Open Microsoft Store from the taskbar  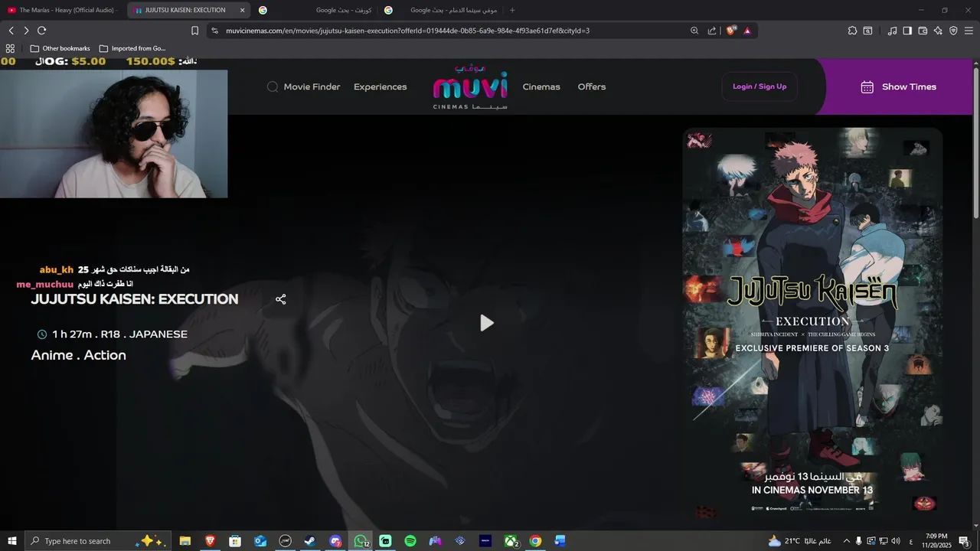235,541
